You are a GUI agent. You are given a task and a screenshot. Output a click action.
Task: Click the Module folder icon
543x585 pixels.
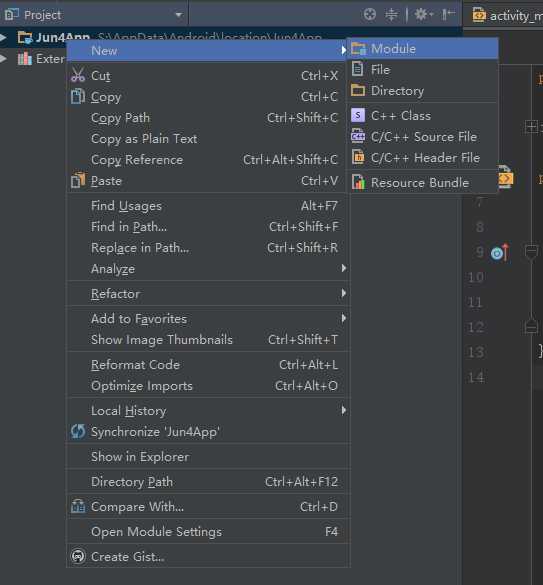pyautogui.click(x=358, y=49)
